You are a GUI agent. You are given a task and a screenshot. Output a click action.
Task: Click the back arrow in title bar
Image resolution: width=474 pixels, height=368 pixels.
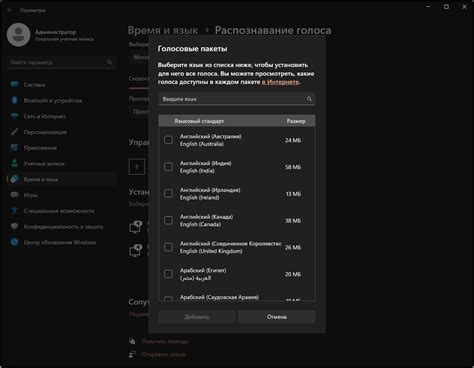tap(9, 10)
